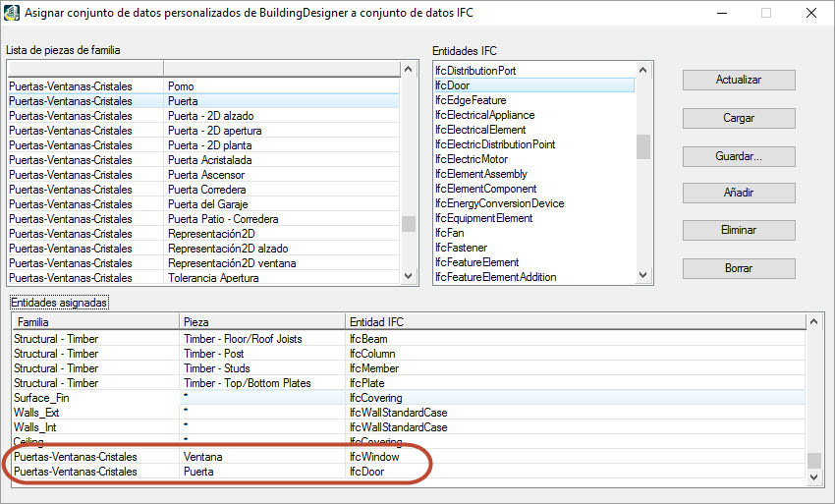Image resolution: width=835 pixels, height=504 pixels.
Task: Select IfcElementComponent entity
Action: click(x=534, y=189)
